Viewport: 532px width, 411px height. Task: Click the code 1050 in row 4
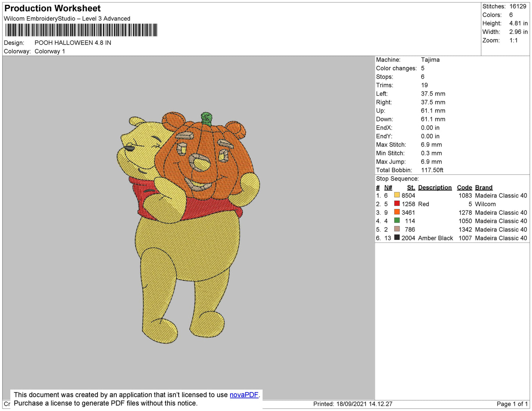(465, 221)
